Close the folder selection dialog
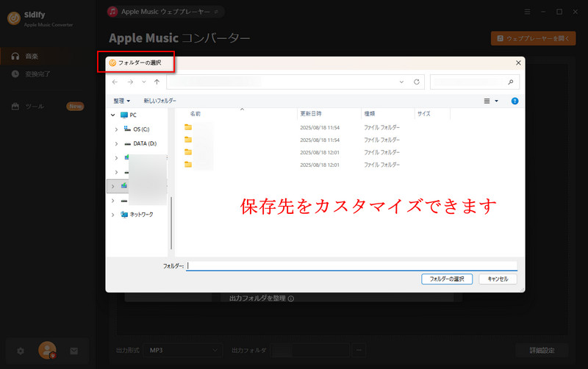This screenshot has width=588, height=369. (518, 62)
